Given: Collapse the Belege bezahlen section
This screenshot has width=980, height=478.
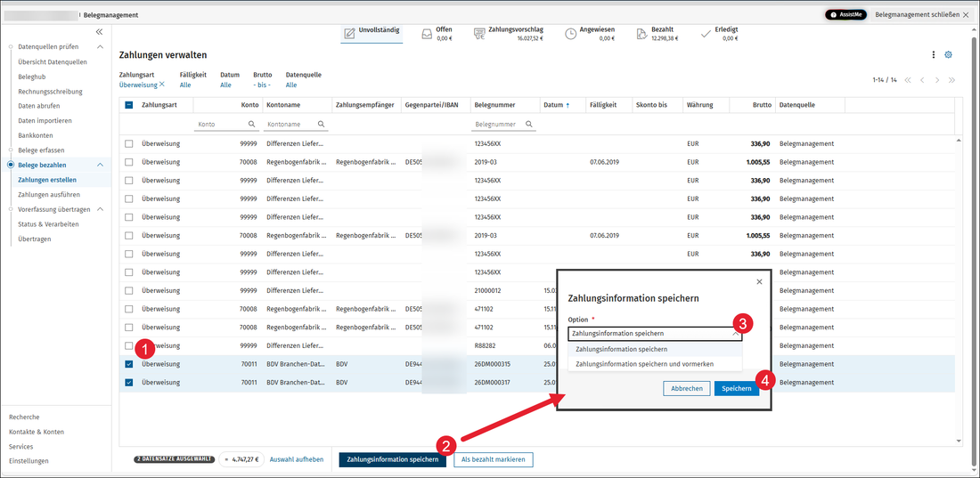Looking at the screenshot, I should click(100, 165).
